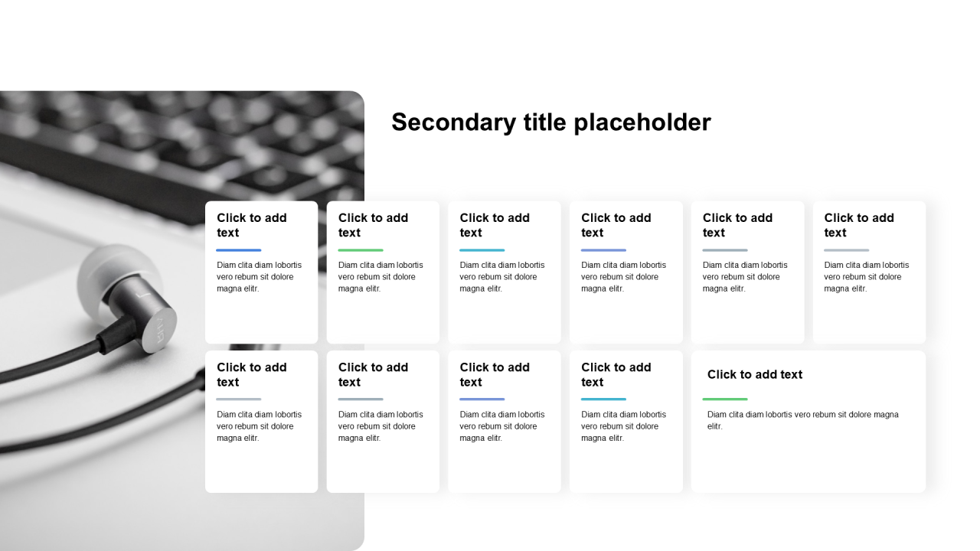
Task: Click the body text in the wide bottom-right card
Action: click(x=802, y=420)
